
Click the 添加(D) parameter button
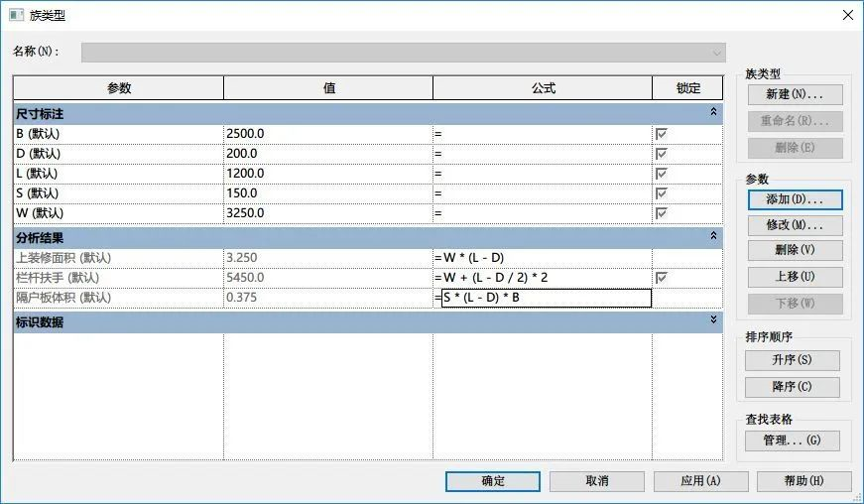click(x=796, y=199)
